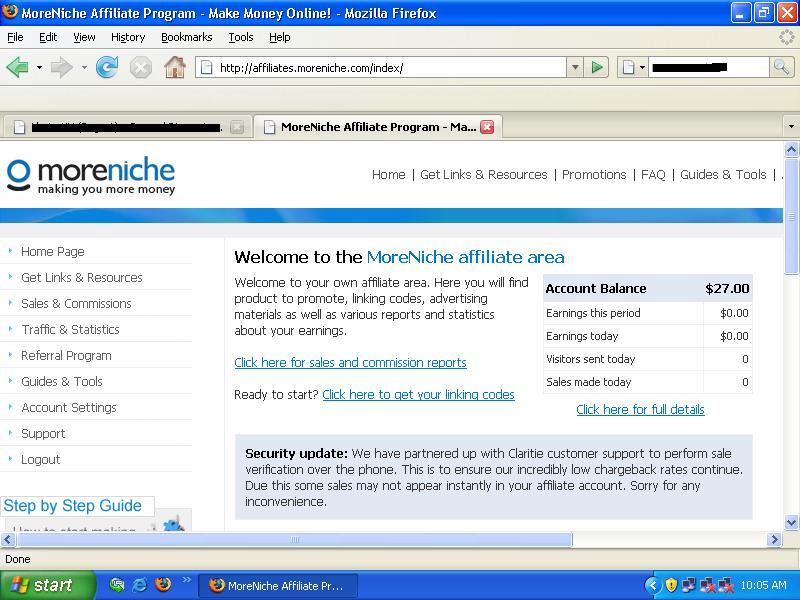Viewport: 800px width, 600px height.
Task: Click the MoreNiche Affiliate taskbar button
Action: 277,585
